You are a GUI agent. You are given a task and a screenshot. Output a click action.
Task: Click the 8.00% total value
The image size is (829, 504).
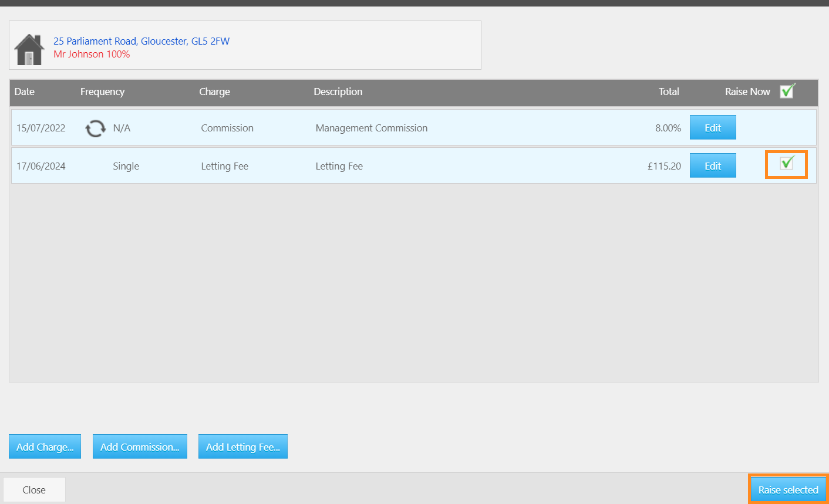[x=668, y=128]
